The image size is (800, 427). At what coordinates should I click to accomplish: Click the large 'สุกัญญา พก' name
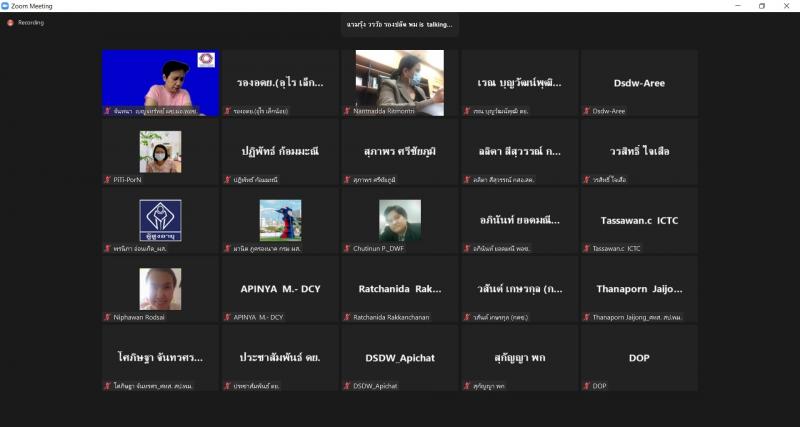pos(519,358)
